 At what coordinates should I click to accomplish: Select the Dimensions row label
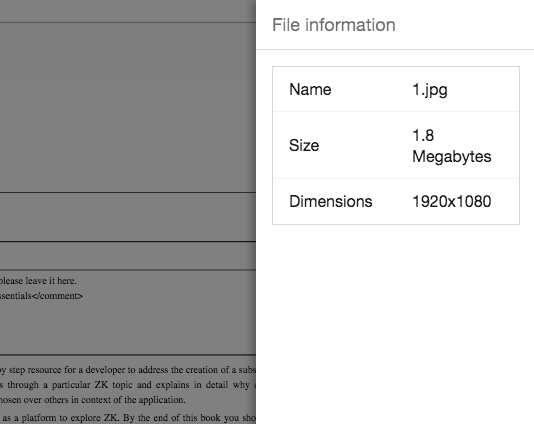pyautogui.click(x=330, y=201)
